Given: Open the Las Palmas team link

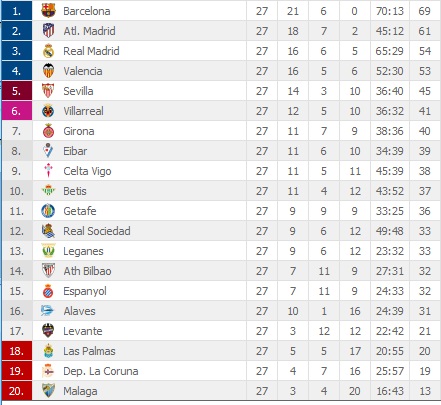Looking at the screenshot, I should pyautogui.click(x=89, y=351).
